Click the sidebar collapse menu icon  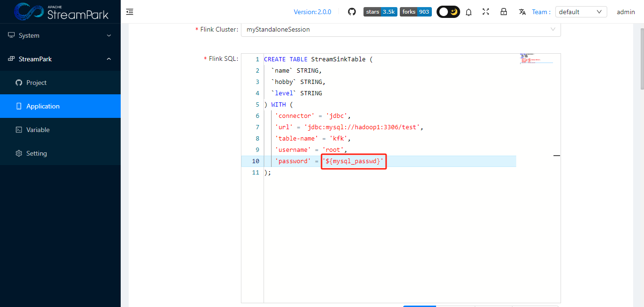(130, 12)
